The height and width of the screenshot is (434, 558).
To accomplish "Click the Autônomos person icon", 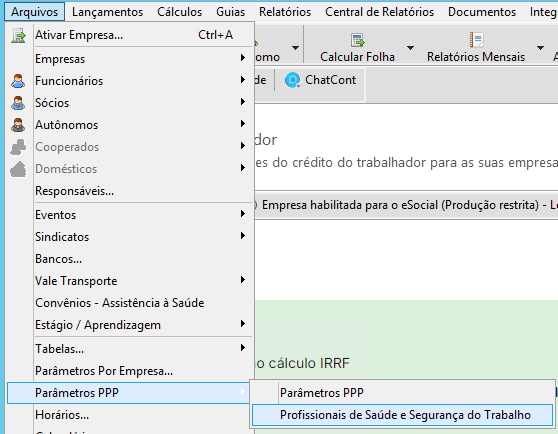I will click(x=18, y=125).
